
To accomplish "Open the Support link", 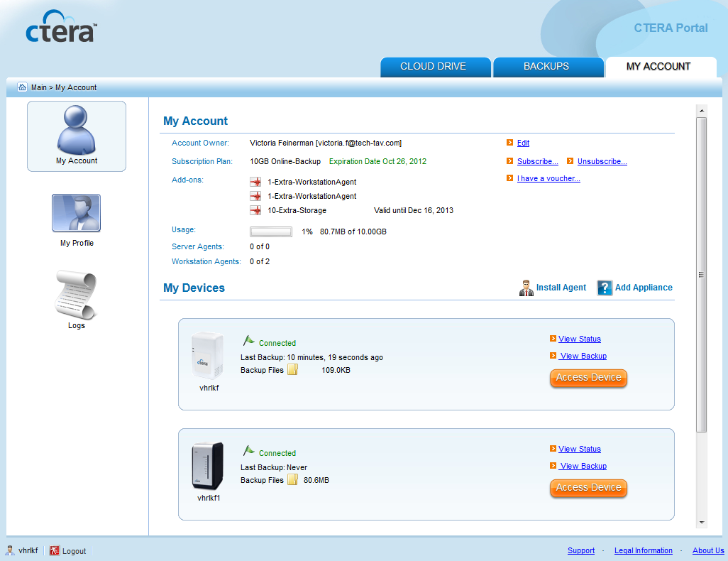I will click(x=581, y=551).
